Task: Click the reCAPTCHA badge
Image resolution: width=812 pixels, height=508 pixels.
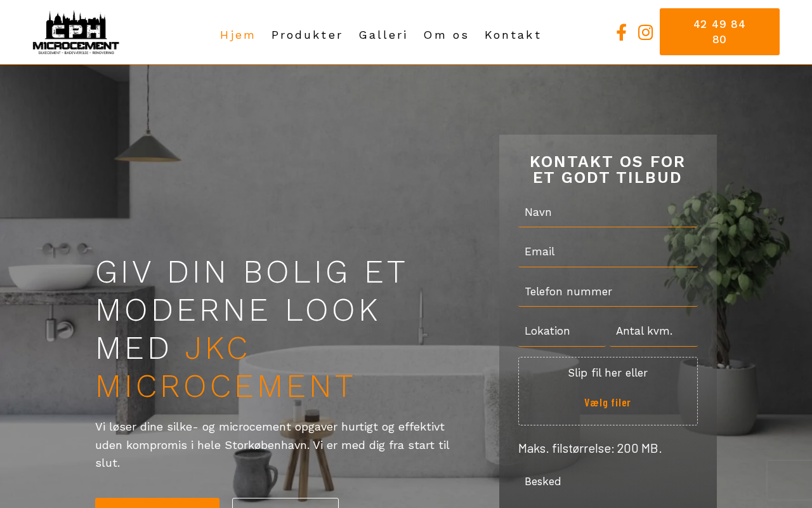Action: pyautogui.click(x=789, y=480)
